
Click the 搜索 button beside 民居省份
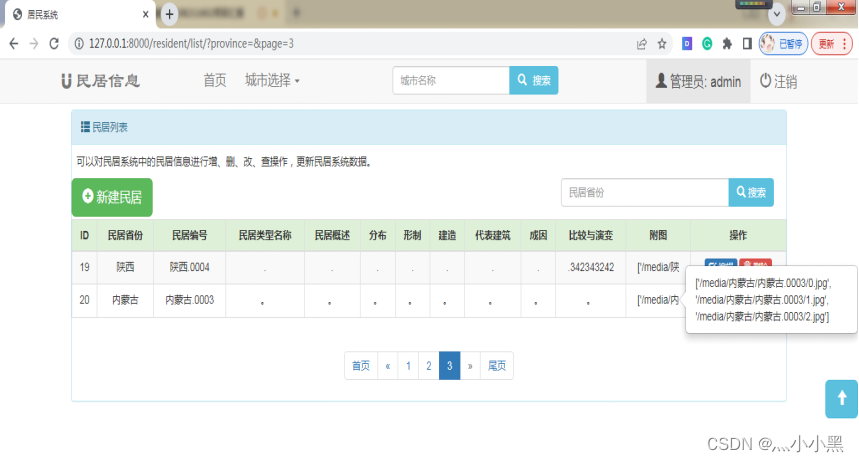pyautogui.click(x=751, y=192)
